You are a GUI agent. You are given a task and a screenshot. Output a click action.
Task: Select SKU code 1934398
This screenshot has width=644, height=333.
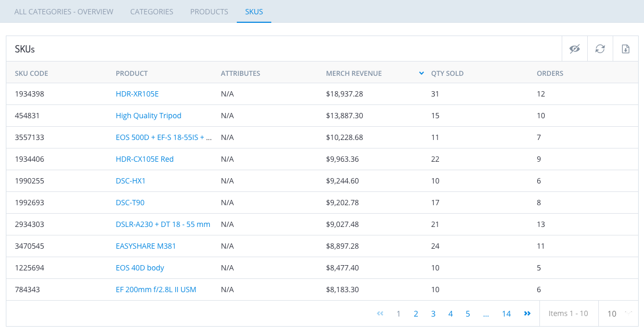pos(29,94)
